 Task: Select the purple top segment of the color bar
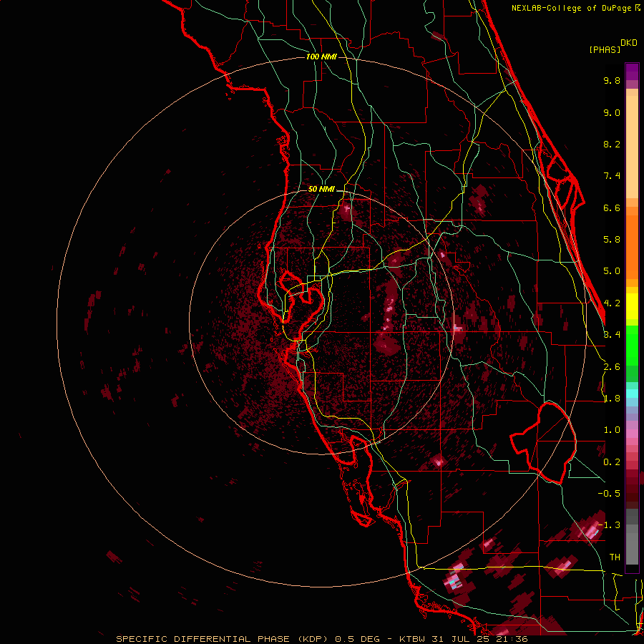(632, 72)
